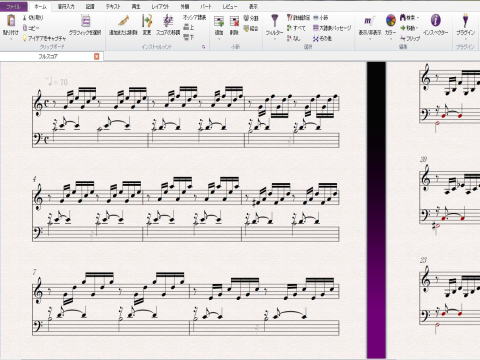Screen dimensions: 480x360
Task: Click the 削除 delete bars icon
Action: [235, 22]
